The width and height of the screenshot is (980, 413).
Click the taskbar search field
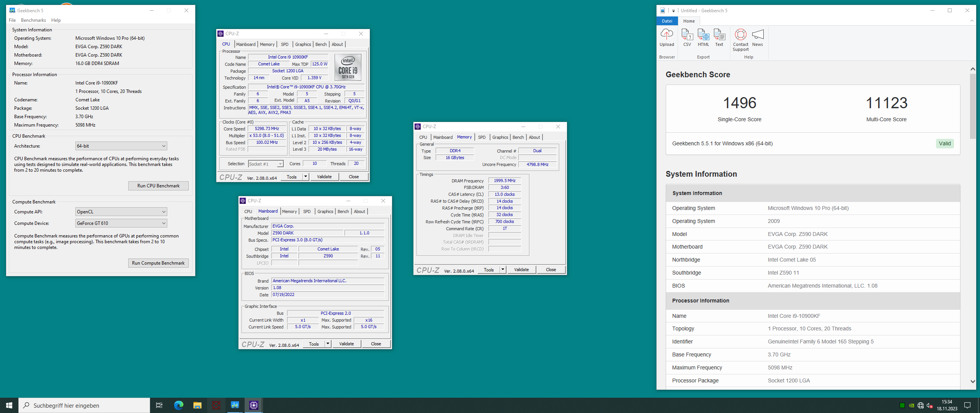[84, 405]
